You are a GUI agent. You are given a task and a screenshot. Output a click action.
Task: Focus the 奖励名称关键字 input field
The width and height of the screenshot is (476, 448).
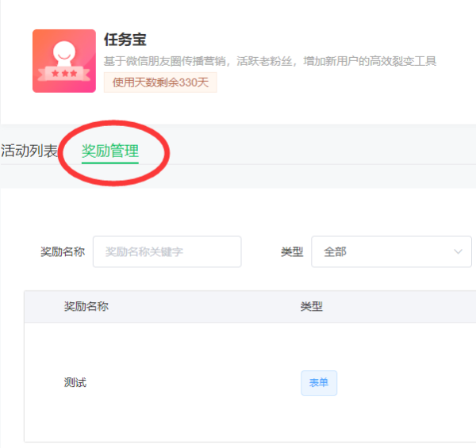coord(167,252)
